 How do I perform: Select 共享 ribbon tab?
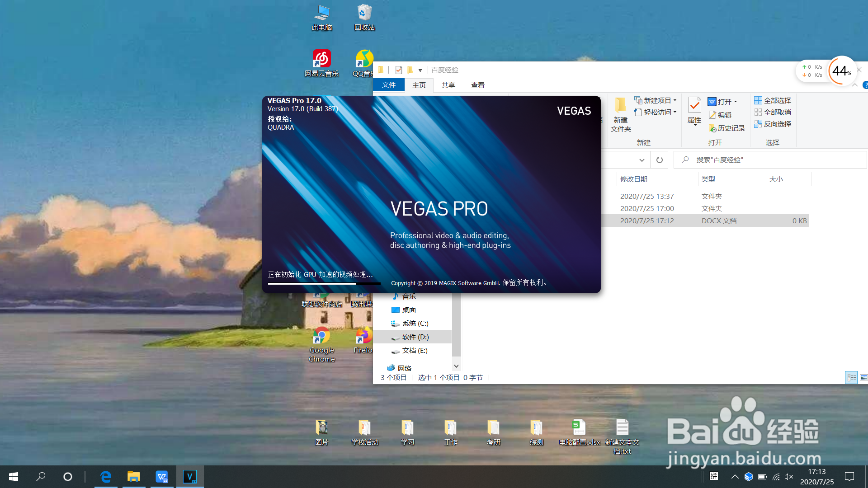coord(448,85)
